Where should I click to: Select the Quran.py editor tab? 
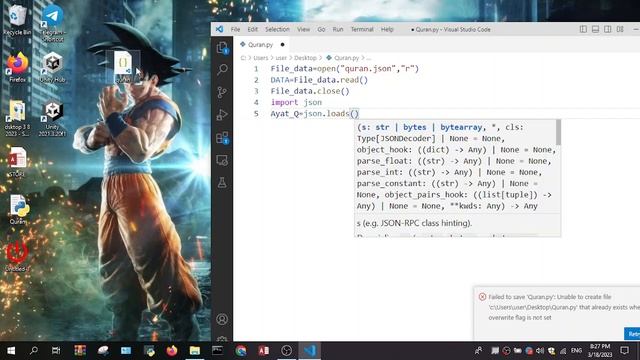click(x=260, y=44)
